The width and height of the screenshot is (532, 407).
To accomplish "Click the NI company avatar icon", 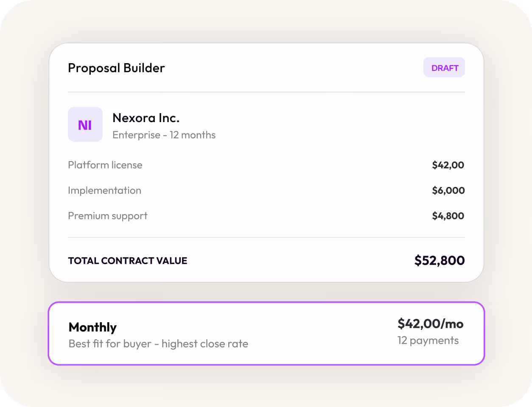I will [85, 124].
